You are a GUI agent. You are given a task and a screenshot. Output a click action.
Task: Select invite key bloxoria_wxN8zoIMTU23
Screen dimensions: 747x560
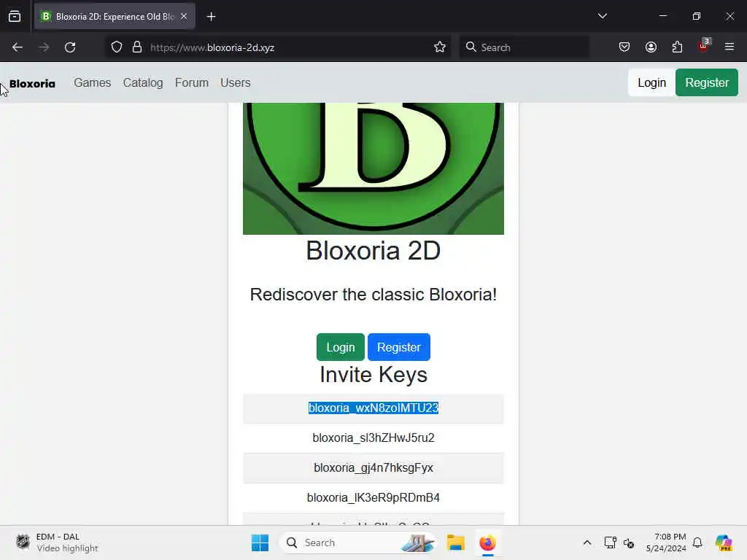[373, 408]
